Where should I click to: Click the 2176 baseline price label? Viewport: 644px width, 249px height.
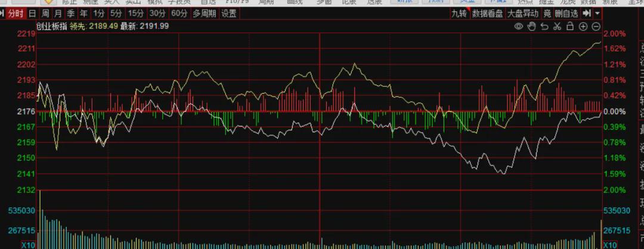coord(26,111)
